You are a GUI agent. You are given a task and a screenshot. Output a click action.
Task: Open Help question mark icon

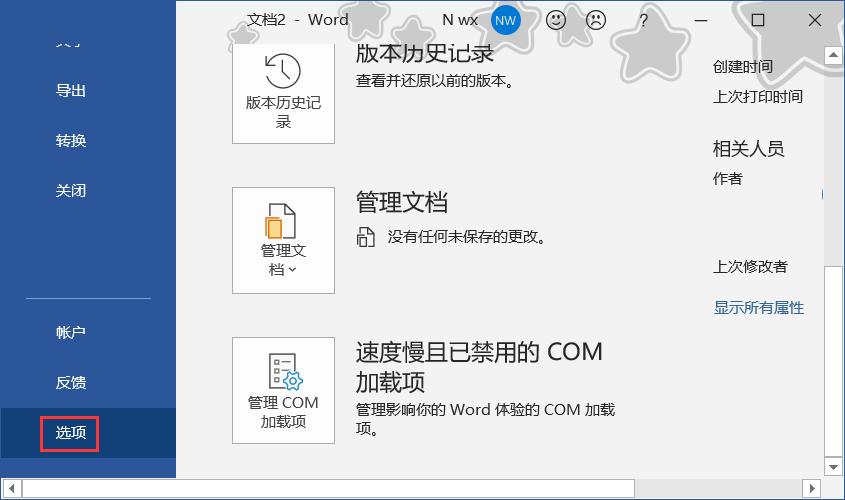643,20
